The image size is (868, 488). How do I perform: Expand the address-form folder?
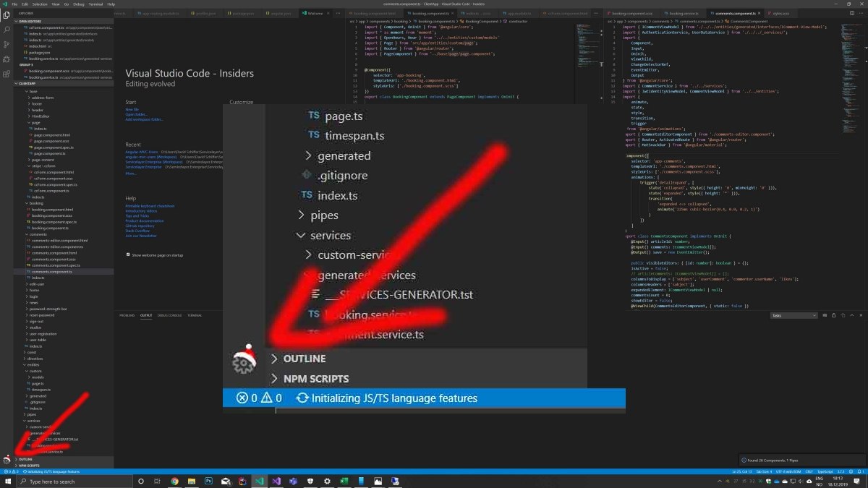point(42,98)
